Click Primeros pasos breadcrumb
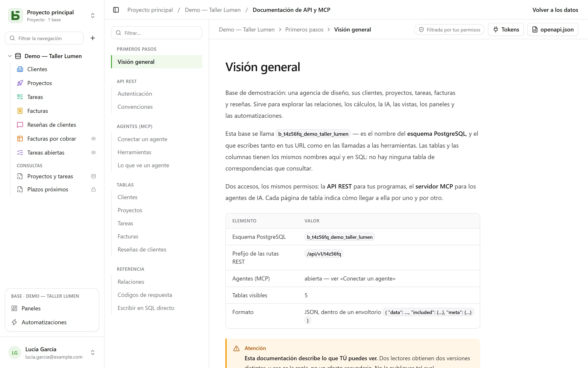This screenshot has height=368, width=588. click(304, 29)
